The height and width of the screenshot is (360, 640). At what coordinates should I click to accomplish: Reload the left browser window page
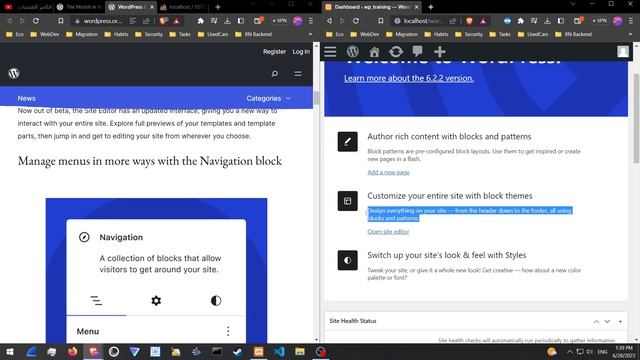(x=36, y=20)
